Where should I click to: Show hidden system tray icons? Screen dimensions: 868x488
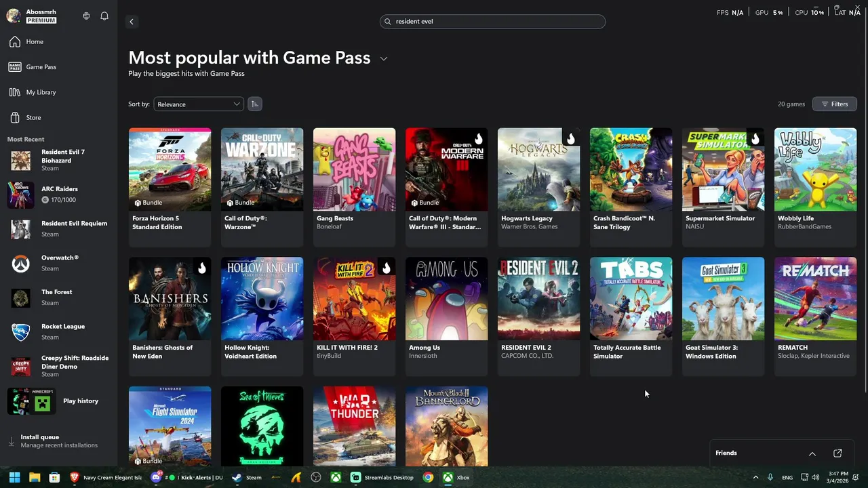click(755, 477)
